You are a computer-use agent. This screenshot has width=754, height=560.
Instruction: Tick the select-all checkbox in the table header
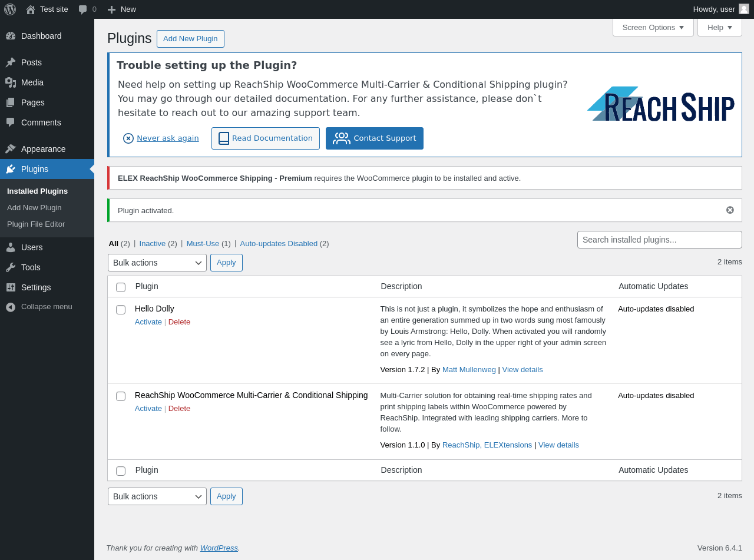pyautogui.click(x=121, y=287)
